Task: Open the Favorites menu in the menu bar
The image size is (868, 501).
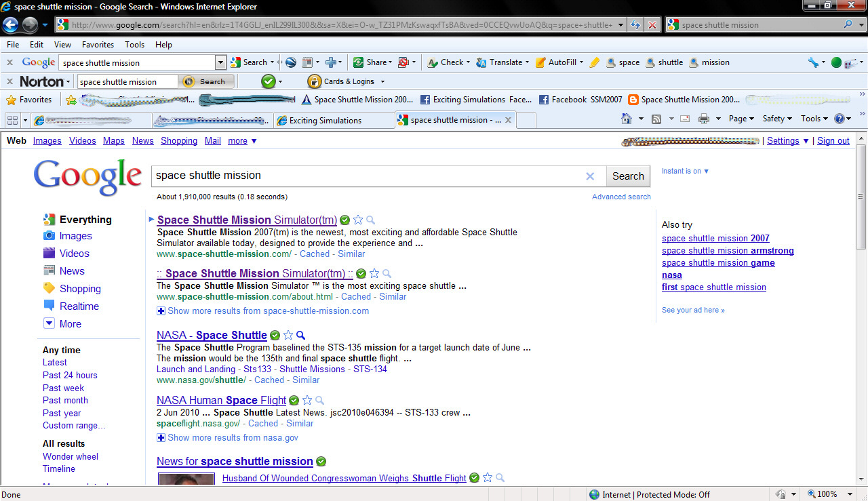Action: click(98, 45)
